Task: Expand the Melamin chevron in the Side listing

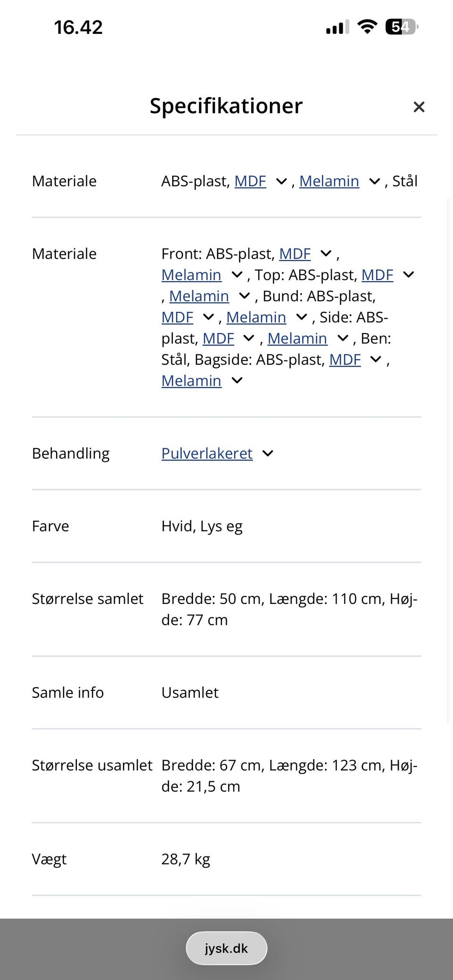Action: tap(343, 338)
